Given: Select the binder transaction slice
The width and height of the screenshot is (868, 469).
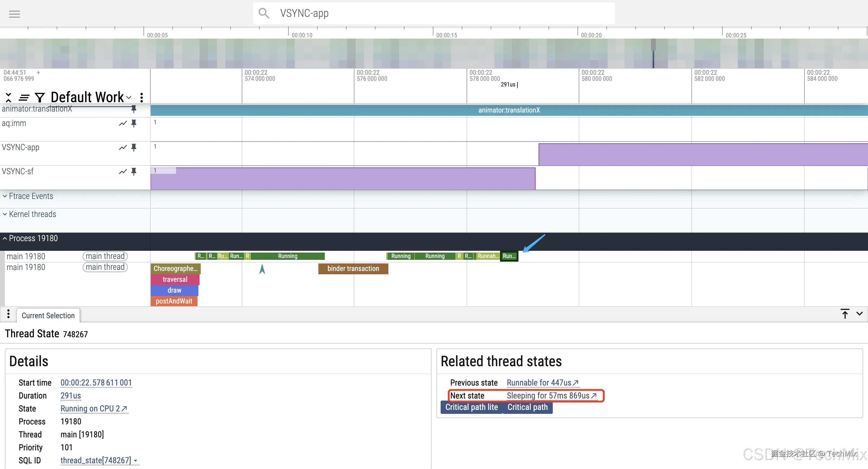Looking at the screenshot, I should tap(353, 269).
